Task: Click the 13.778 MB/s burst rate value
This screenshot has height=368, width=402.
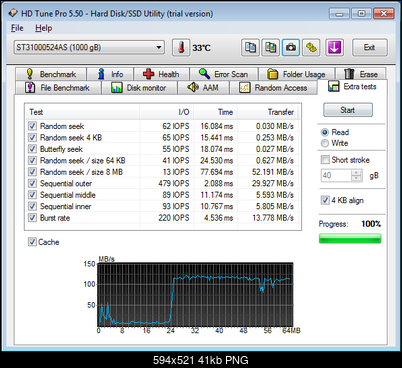Action: tap(273, 218)
